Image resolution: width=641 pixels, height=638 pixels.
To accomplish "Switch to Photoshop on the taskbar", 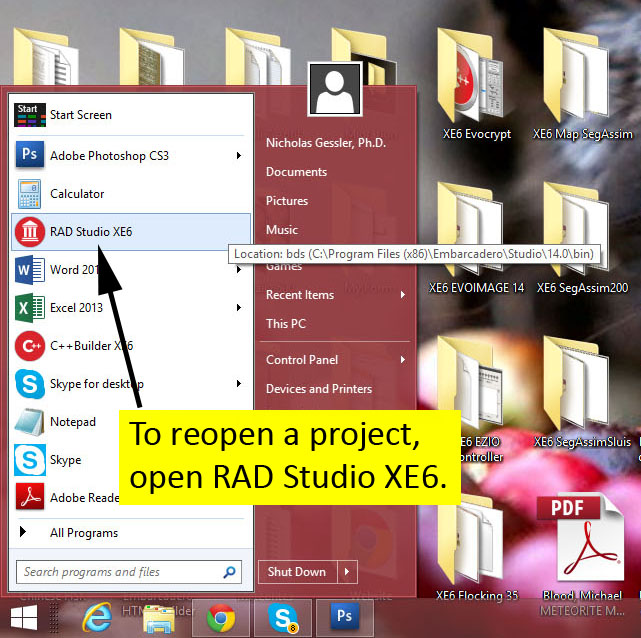I will 344,616.
